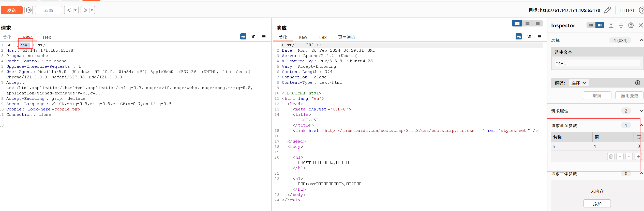
Task: Open the Repeater settings gear beside 发送
Action: coord(29,10)
